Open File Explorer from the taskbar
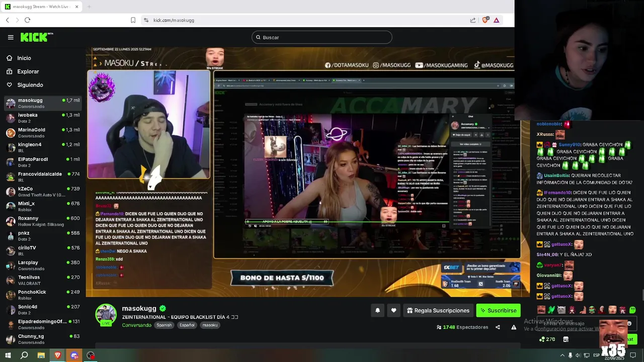 point(41,355)
